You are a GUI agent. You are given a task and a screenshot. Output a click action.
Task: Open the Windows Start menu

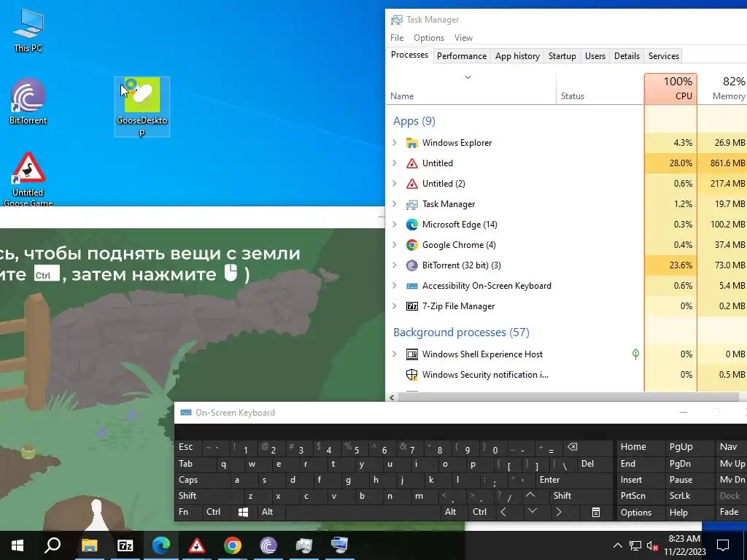coord(18,545)
